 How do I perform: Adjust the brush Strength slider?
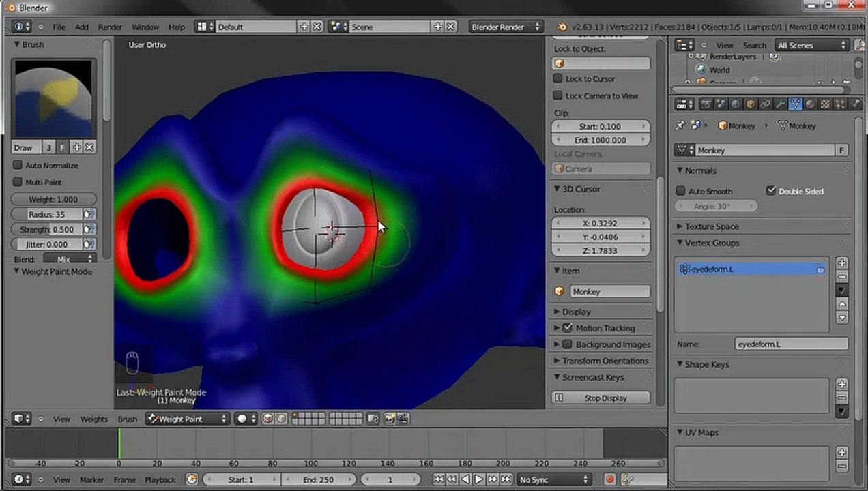click(47, 229)
